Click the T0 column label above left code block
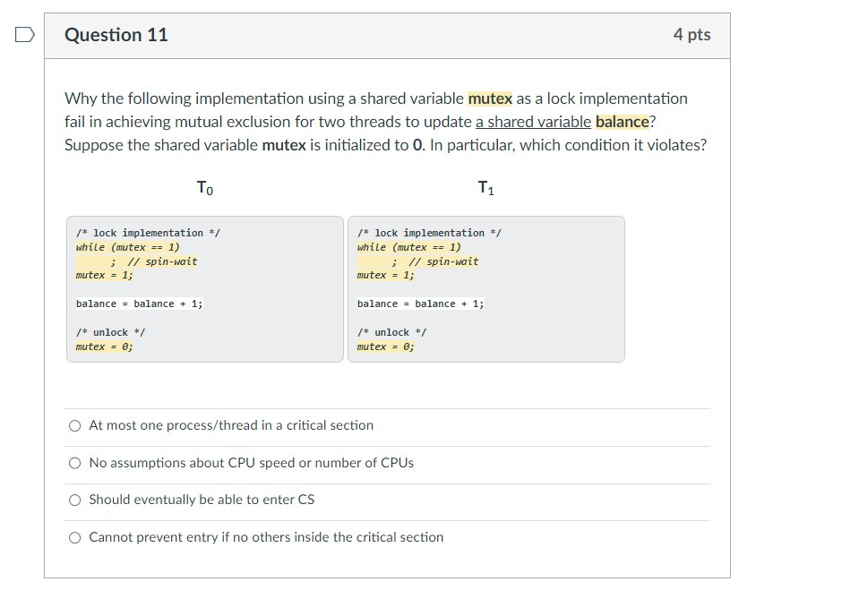This screenshot has height=616, width=842. [203, 188]
